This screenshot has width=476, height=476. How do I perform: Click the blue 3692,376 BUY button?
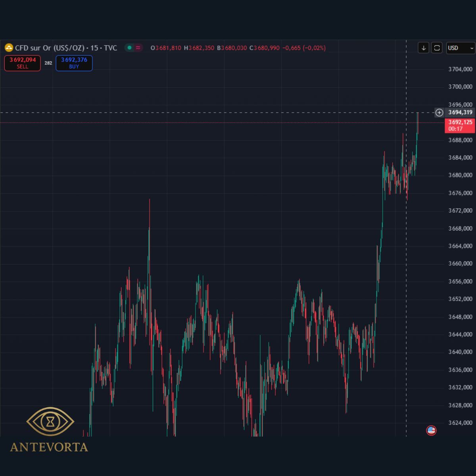pos(74,63)
